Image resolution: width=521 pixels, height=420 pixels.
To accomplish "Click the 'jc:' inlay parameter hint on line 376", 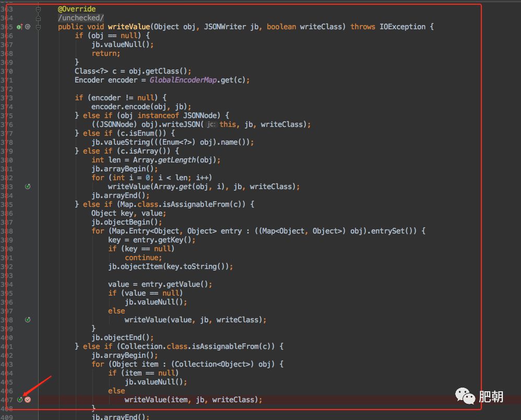I will 210,124.
